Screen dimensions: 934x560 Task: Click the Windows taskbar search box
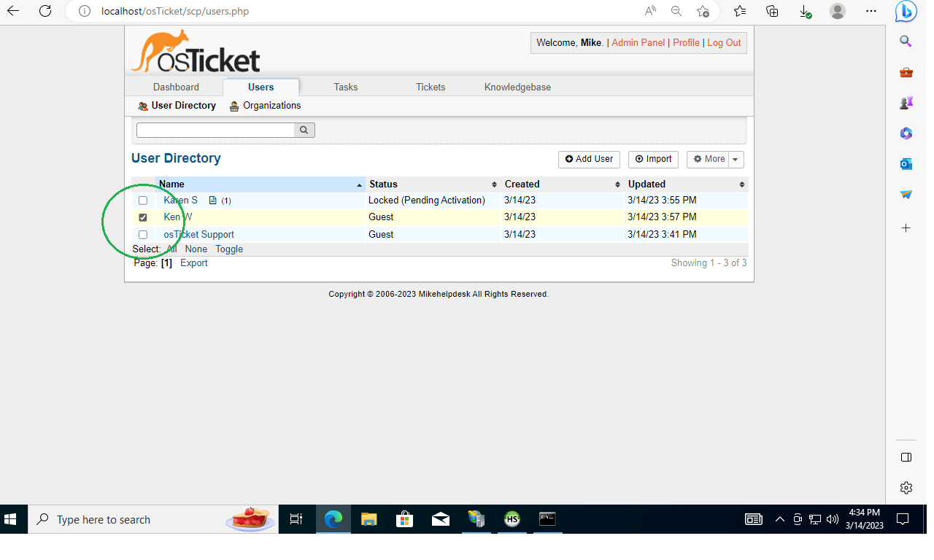click(154, 519)
